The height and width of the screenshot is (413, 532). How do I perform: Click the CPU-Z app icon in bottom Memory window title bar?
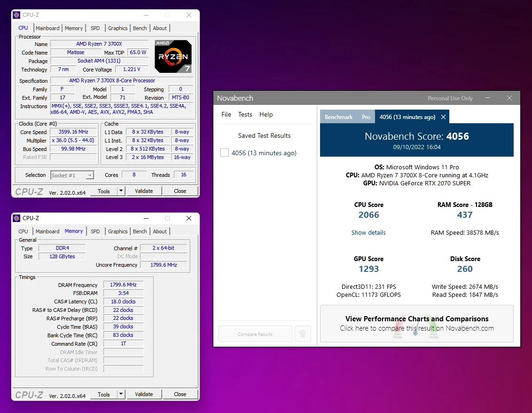click(16, 218)
